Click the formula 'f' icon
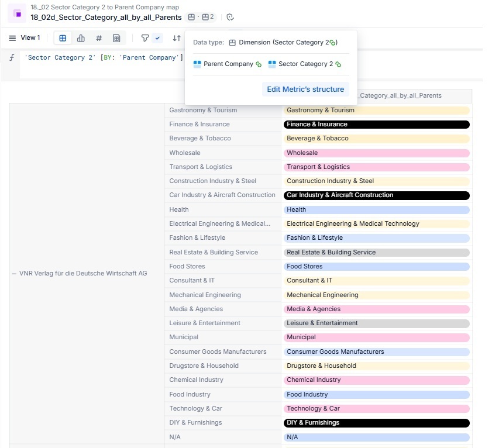 tap(12, 57)
